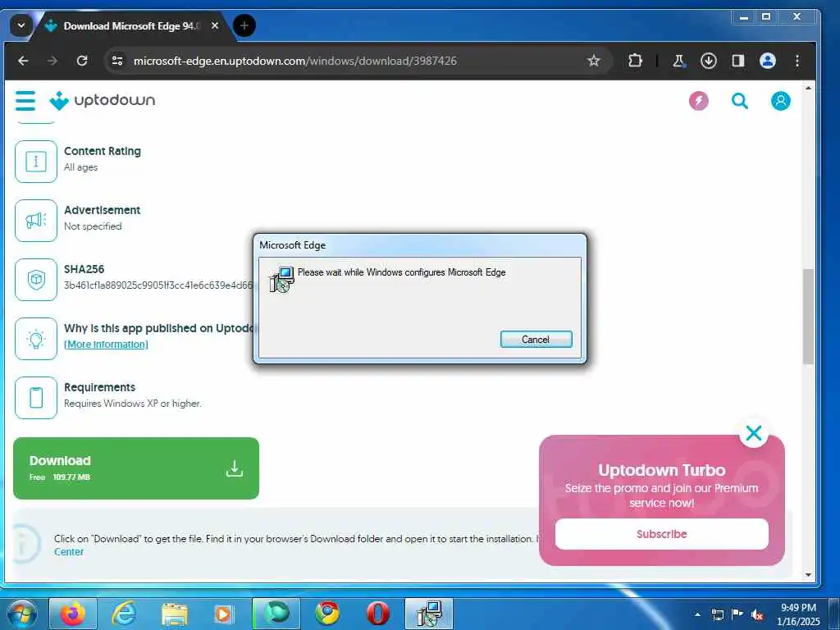Open the clock showing 9:49 PM
The image size is (840, 630).
[798, 614]
